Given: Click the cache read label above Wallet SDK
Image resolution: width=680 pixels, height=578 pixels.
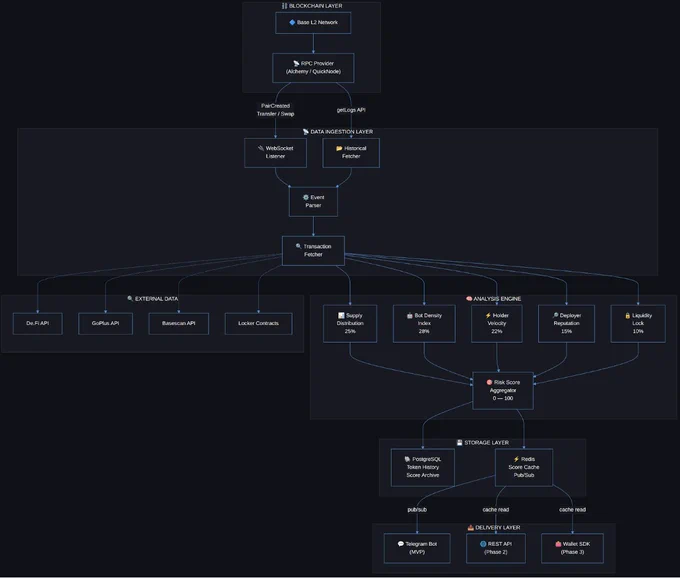Looking at the screenshot, I should pos(572,510).
